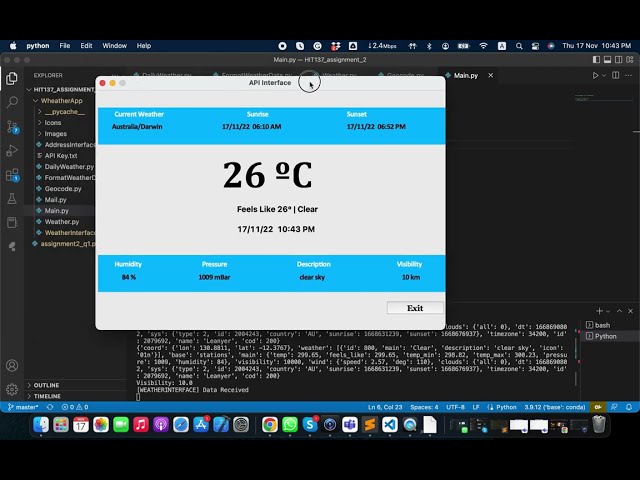Open the python application menu

point(38,46)
